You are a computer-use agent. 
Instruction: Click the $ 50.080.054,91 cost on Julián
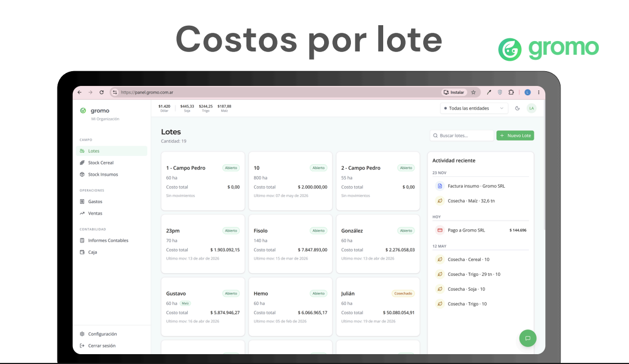(x=399, y=313)
